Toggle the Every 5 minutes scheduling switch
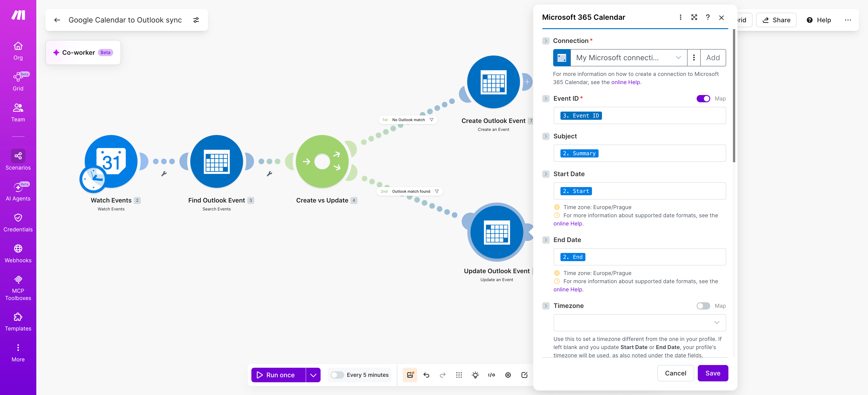 point(337,375)
